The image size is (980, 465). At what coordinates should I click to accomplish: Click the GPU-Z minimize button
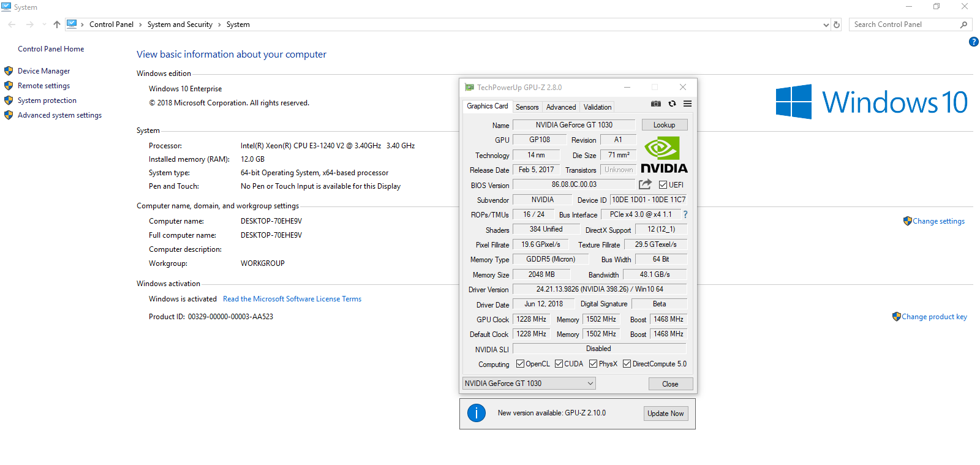[627, 88]
